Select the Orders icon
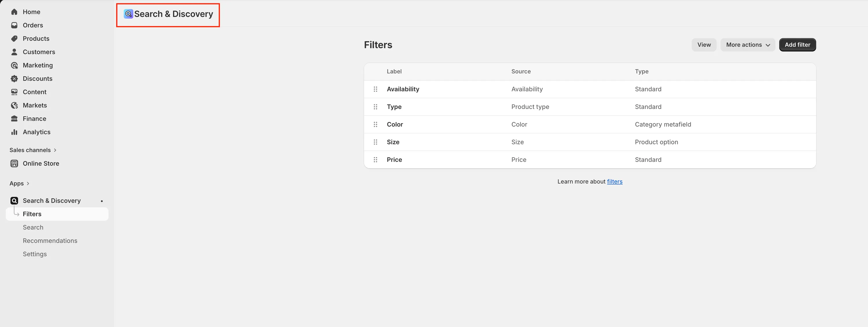Screen dimensions: 868x327 (x=14, y=25)
